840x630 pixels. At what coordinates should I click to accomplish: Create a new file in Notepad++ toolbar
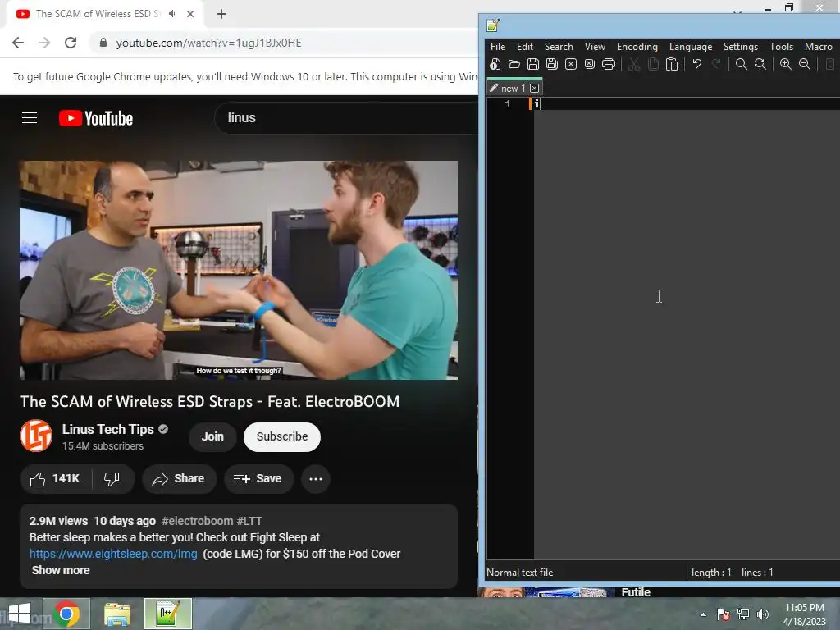pos(495,64)
